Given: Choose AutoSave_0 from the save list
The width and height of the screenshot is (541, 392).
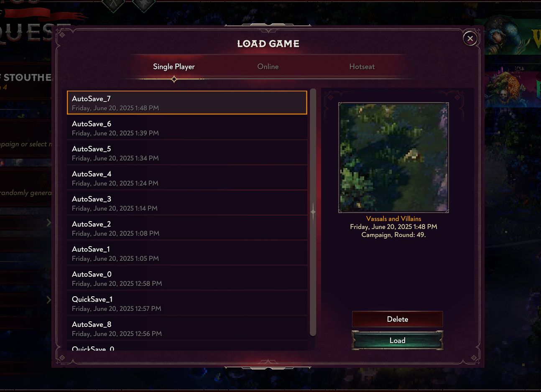Looking at the screenshot, I should coord(187,278).
